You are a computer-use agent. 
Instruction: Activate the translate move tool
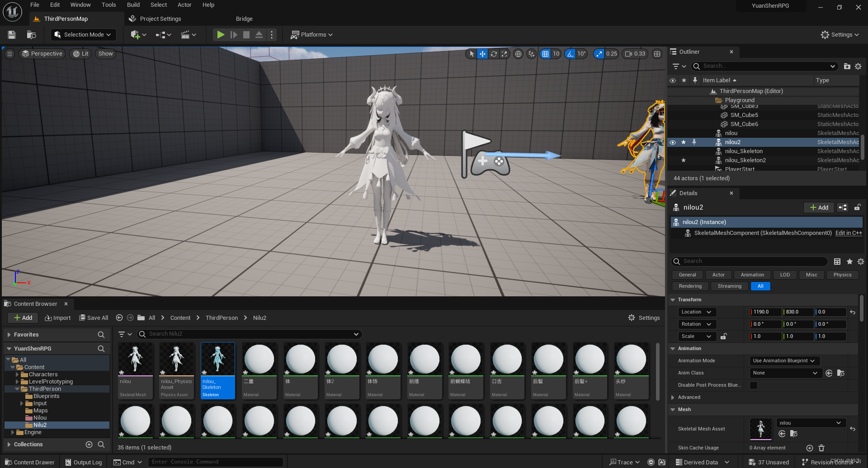(x=482, y=54)
